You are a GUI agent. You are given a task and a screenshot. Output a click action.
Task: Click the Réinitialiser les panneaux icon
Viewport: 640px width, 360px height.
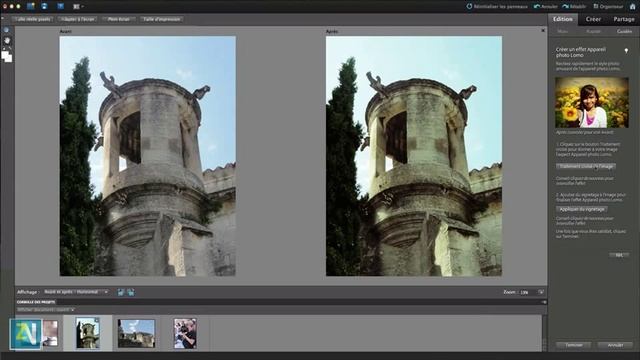(469, 6)
